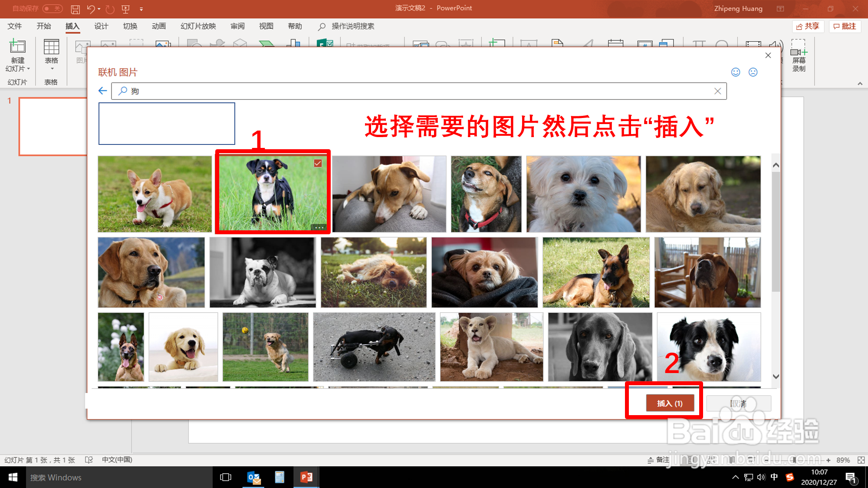The height and width of the screenshot is (488, 868).
Task: Click the New Slide ribbon icon
Action: click(18, 47)
